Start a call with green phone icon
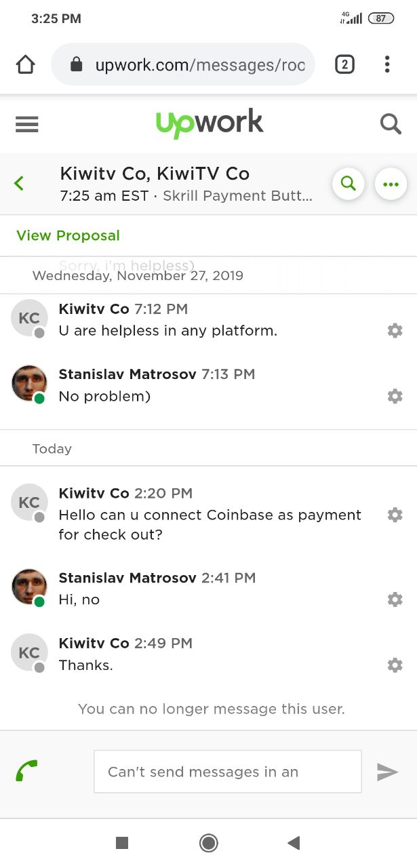Screen dimensions: 417x868 [26, 771]
